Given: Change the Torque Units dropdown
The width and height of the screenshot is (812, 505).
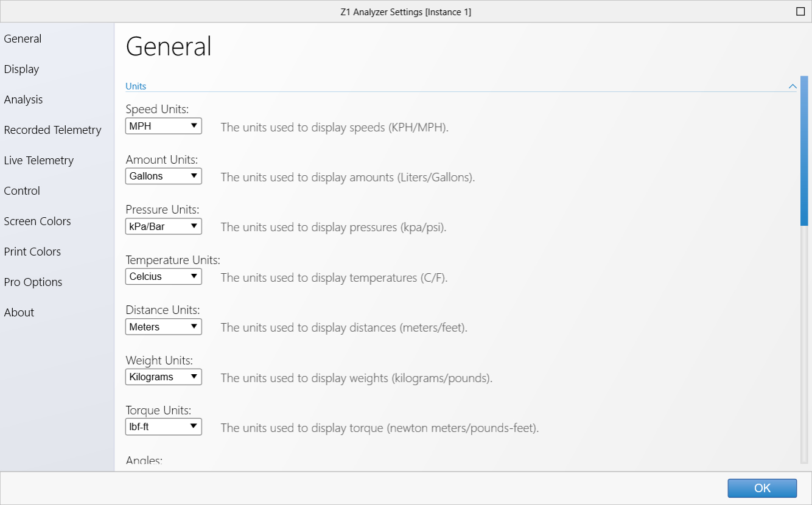Looking at the screenshot, I should pos(164,427).
